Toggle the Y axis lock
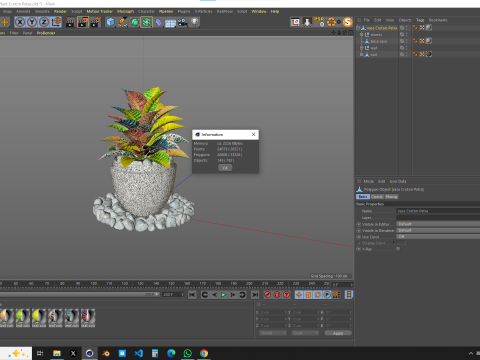The image size is (480, 360). pyautogui.click(x=32, y=22)
